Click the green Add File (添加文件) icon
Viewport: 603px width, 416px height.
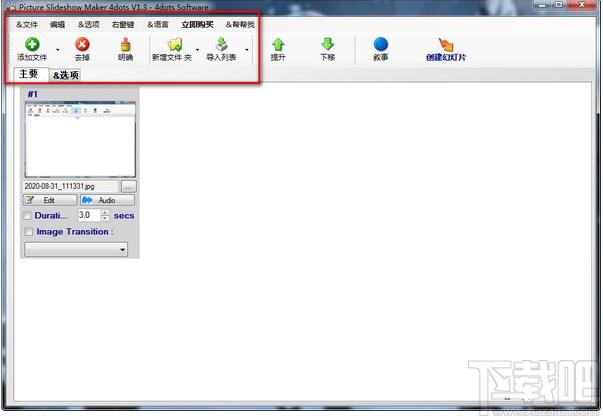(x=32, y=45)
